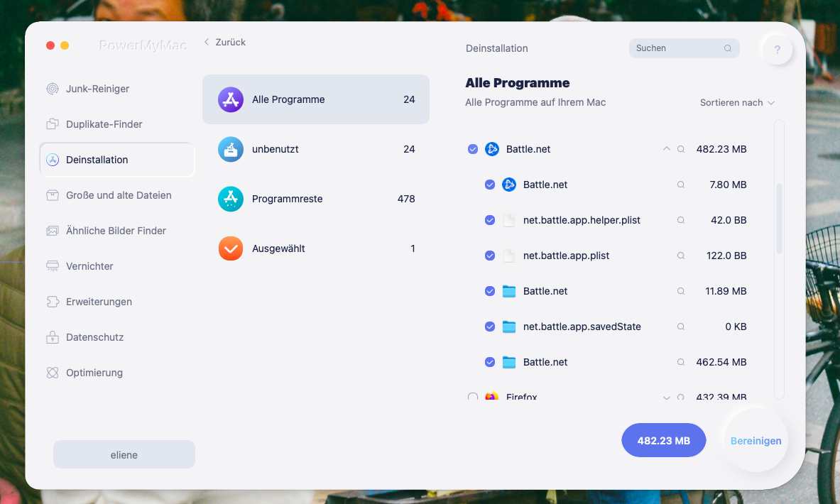Click magnifier beside net.battle.app.savedState
The width and height of the screenshot is (840, 504).
pos(681,327)
